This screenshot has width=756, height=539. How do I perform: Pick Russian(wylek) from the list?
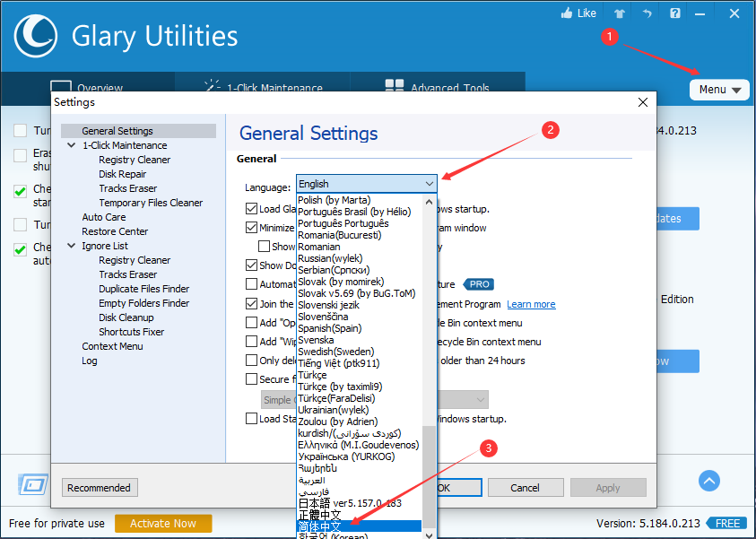[360, 258]
